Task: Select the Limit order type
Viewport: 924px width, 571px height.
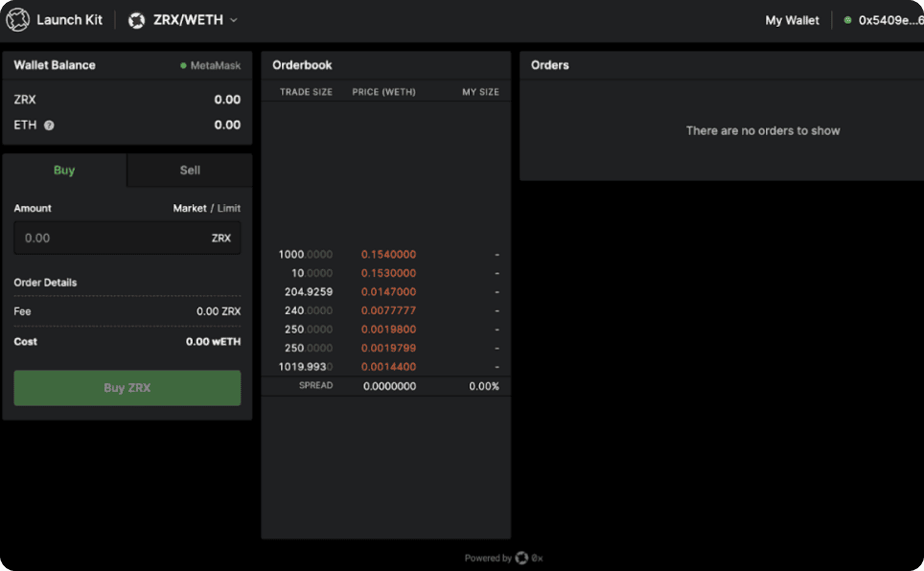Action: pyautogui.click(x=229, y=208)
